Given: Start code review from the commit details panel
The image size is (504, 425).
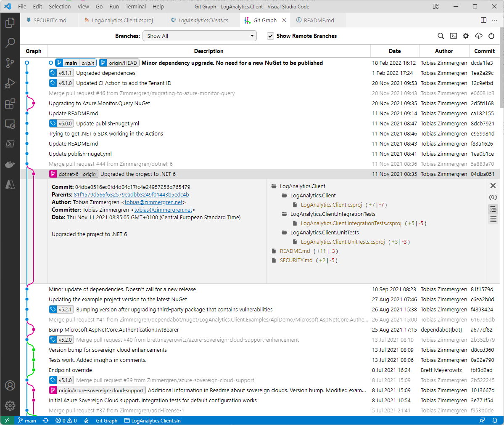Looking at the screenshot, I should (x=493, y=197).
